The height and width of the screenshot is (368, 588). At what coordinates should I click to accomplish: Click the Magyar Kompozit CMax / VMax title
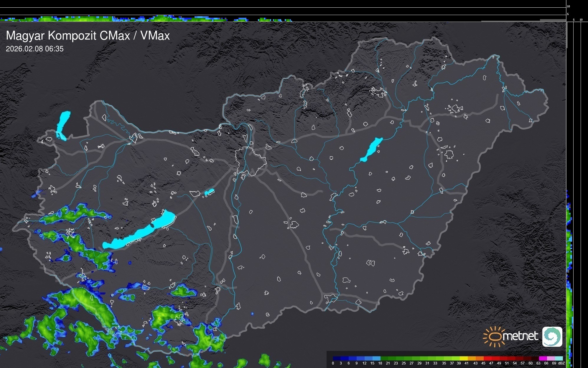tap(88, 36)
